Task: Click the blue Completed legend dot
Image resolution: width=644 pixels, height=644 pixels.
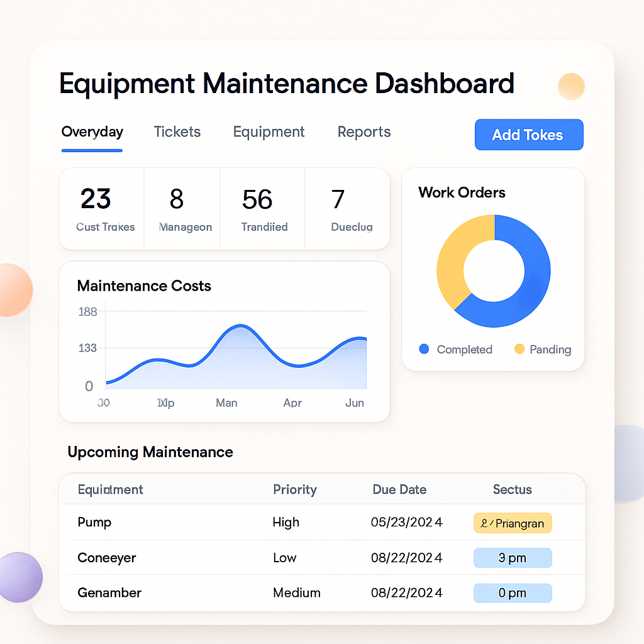Action: coord(424,349)
